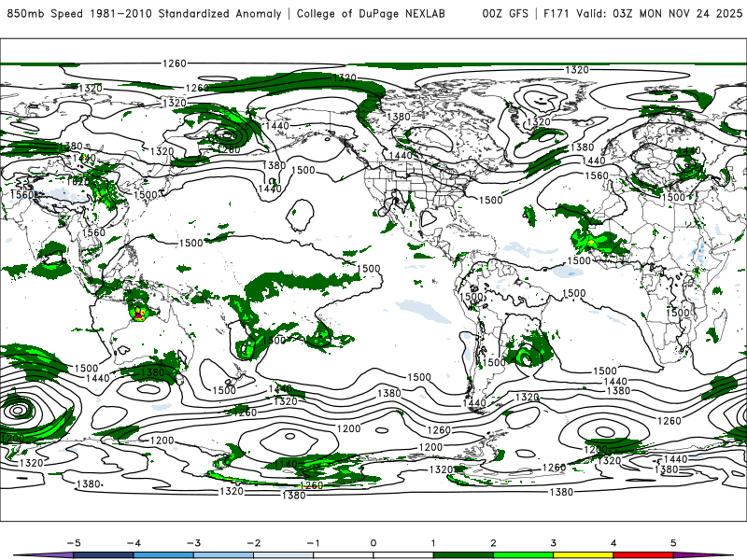Click the yellow anomaly spot over northwest Africa
This screenshot has width=747, height=560.
click(591, 243)
